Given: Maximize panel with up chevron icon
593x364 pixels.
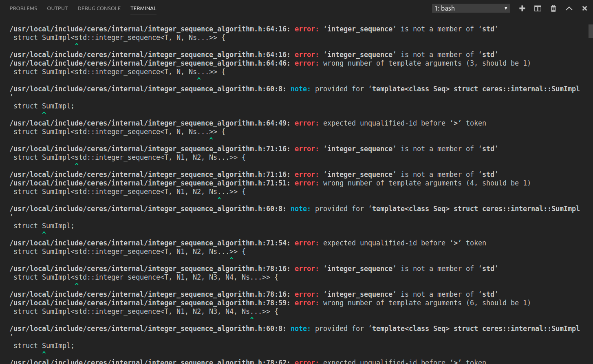Looking at the screenshot, I should coord(569,8).
